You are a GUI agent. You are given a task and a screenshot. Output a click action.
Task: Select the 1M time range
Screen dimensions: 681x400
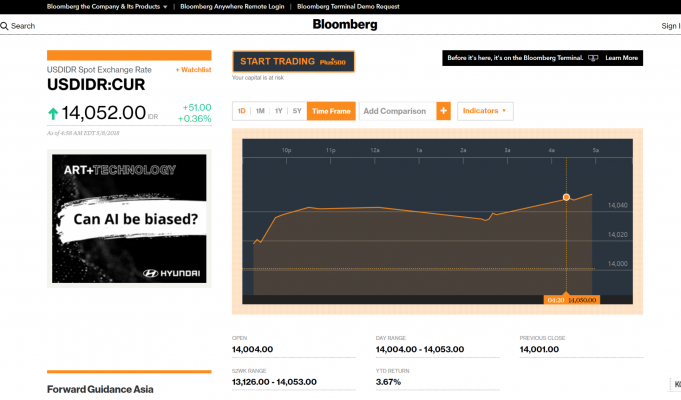[x=260, y=111]
